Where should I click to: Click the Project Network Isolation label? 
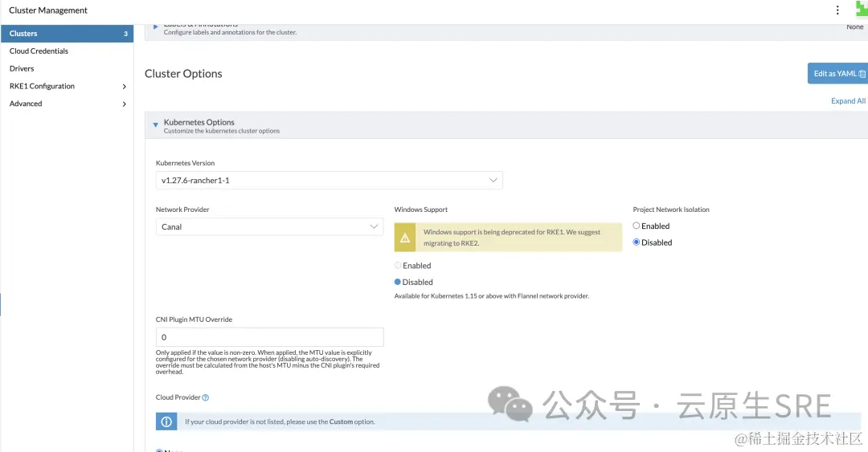671,210
